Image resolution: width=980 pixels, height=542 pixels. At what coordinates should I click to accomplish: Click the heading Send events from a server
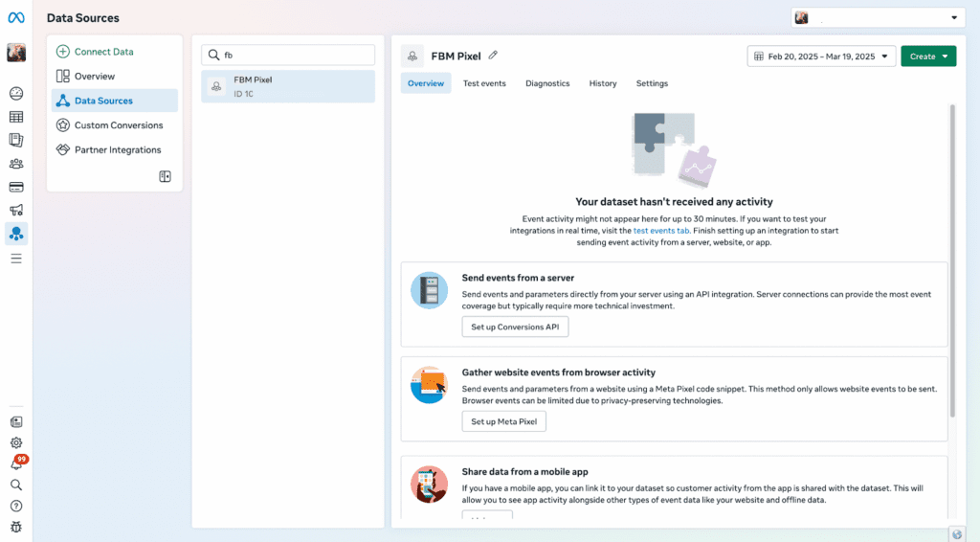[518, 279]
